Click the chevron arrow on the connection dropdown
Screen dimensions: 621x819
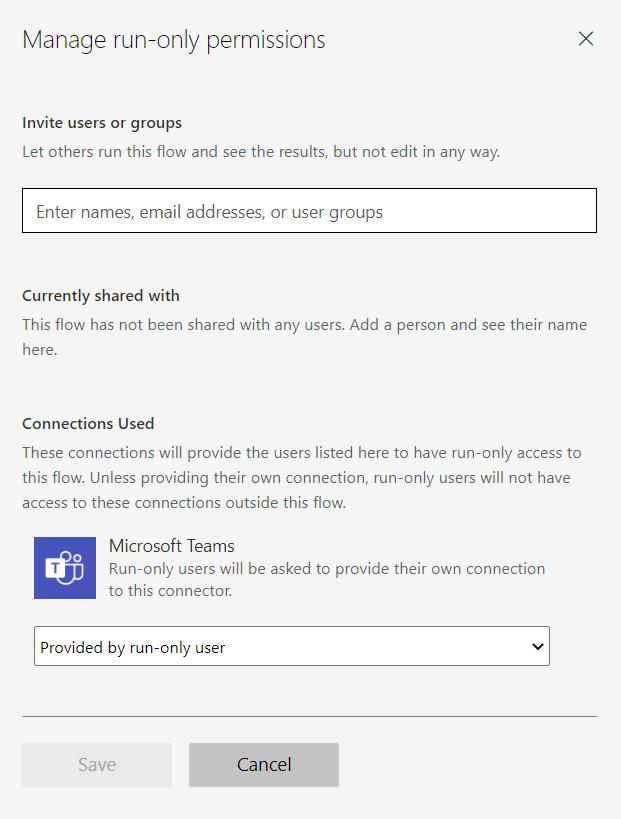click(538, 646)
